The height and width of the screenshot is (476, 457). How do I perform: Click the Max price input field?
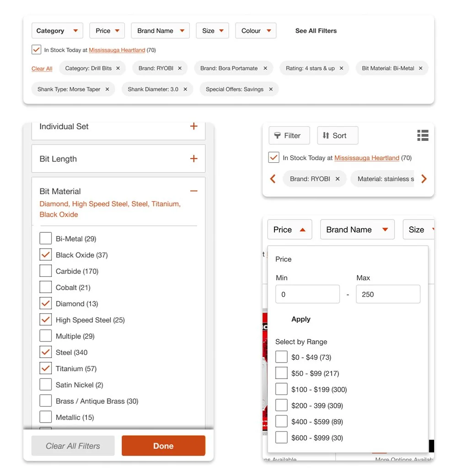[388, 294]
